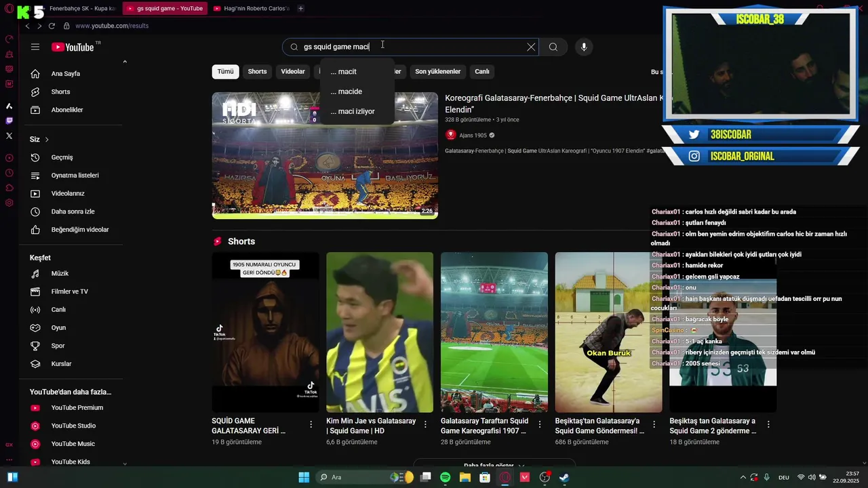Choose the '... macide' search suggestion
The height and width of the screenshot is (488, 868).
point(357,91)
